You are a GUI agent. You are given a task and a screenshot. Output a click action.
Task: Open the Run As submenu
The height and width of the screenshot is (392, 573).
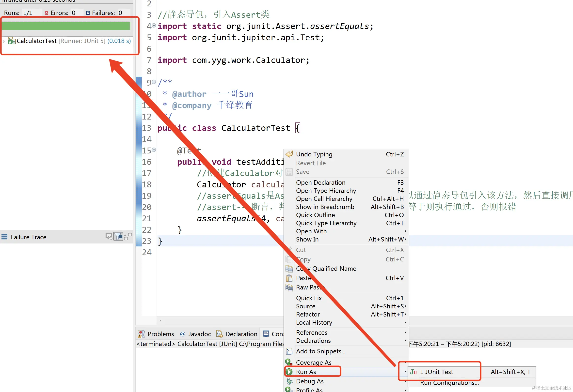pos(346,372)
